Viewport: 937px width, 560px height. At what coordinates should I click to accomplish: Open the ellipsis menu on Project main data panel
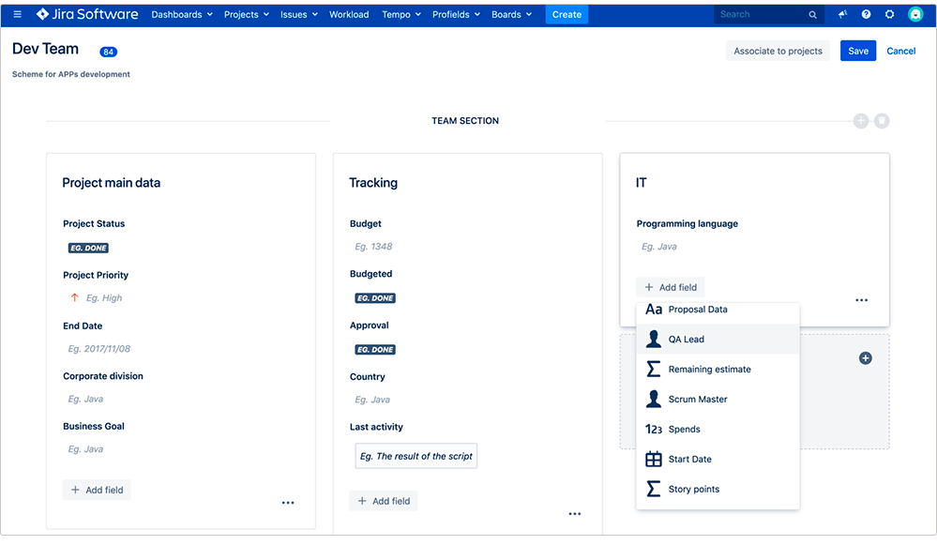click(x=288, y=502)
